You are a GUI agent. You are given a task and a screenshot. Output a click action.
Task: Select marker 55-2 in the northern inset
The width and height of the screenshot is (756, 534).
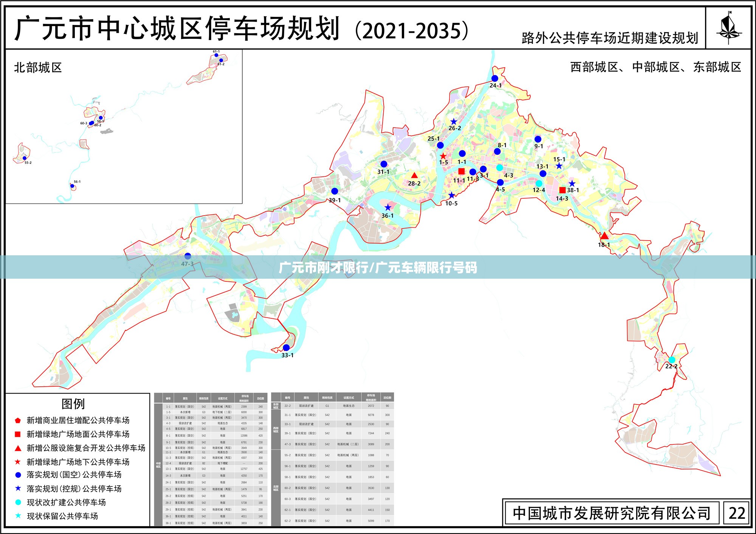pos(25,158)
